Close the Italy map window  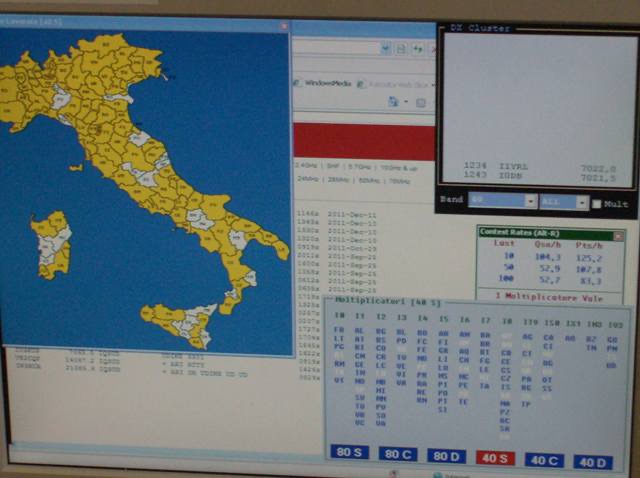click(x=284, y=27)
